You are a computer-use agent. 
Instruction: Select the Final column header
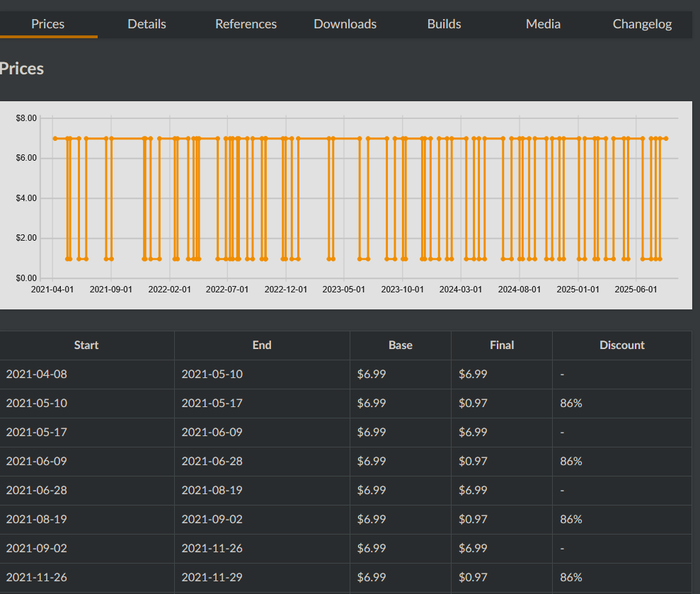[x=501, y=345]
